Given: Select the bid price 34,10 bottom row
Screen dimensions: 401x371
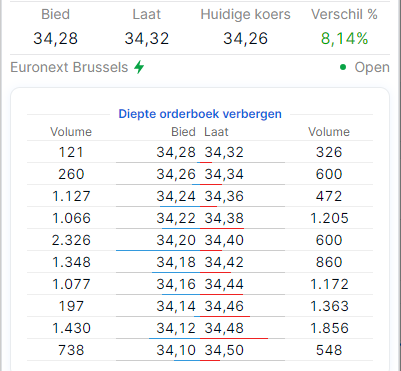Looking at the screenshot, I should (176, 350).
